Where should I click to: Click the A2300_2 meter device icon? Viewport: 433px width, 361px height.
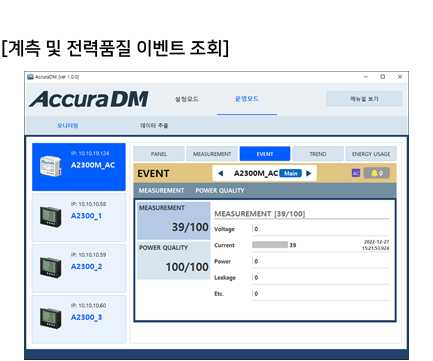pos(50,267)
